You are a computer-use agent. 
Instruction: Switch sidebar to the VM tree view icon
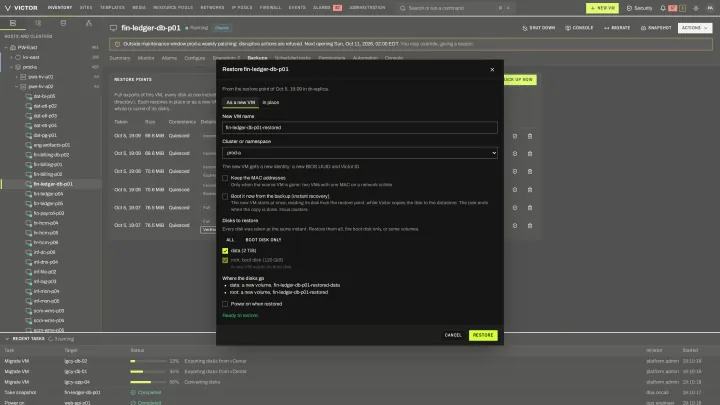click(x=38, y=23)
